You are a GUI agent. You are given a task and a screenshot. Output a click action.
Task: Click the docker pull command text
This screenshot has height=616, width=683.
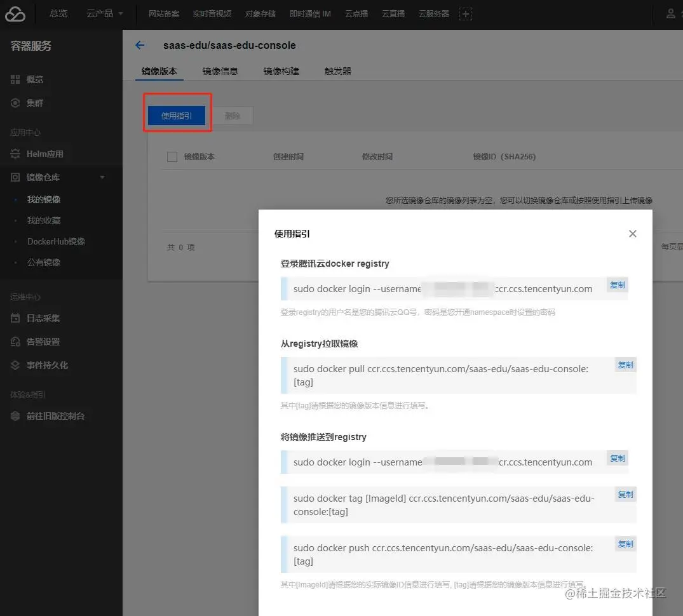(x=441, y=375)
